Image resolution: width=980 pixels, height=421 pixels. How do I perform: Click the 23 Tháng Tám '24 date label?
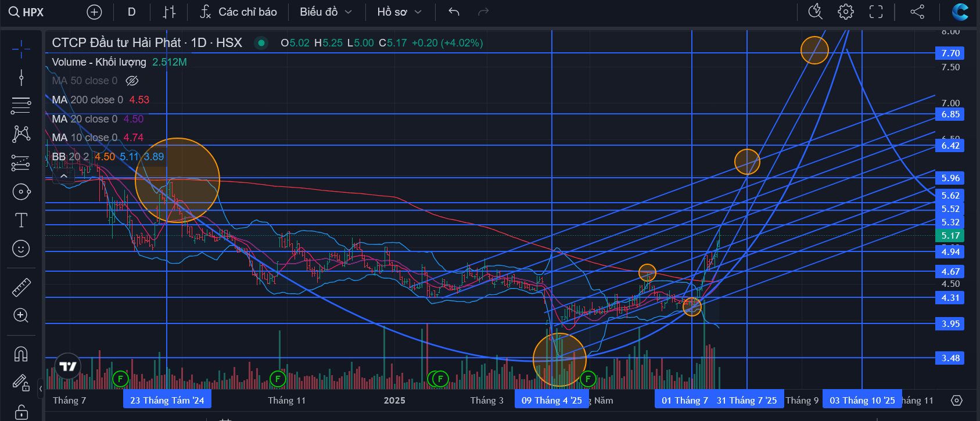167,400
